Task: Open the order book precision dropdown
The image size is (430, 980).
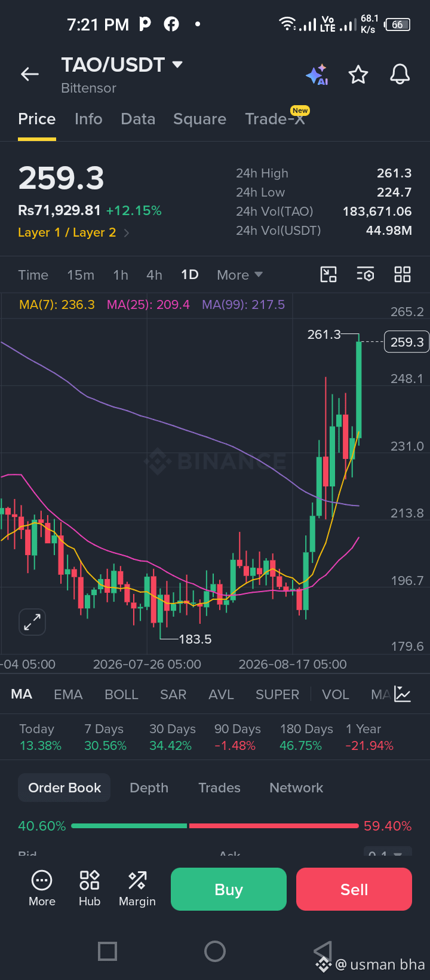Action: [388, 853]
